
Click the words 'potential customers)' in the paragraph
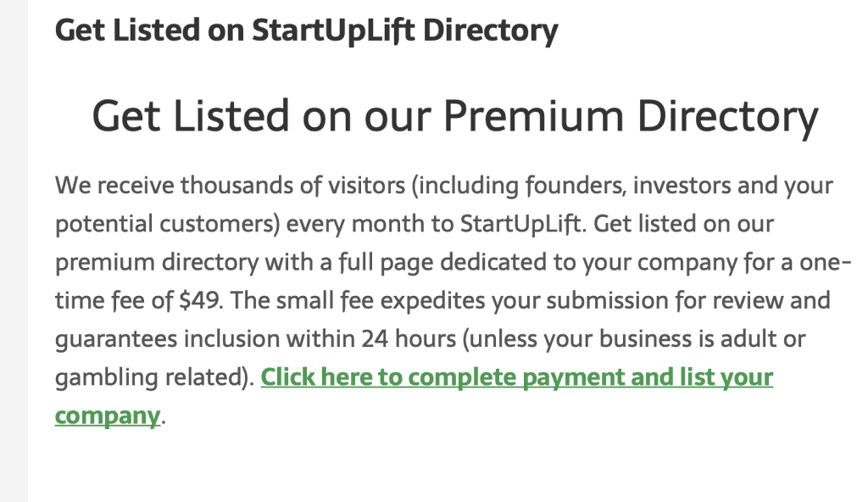(x=168, y=225)
